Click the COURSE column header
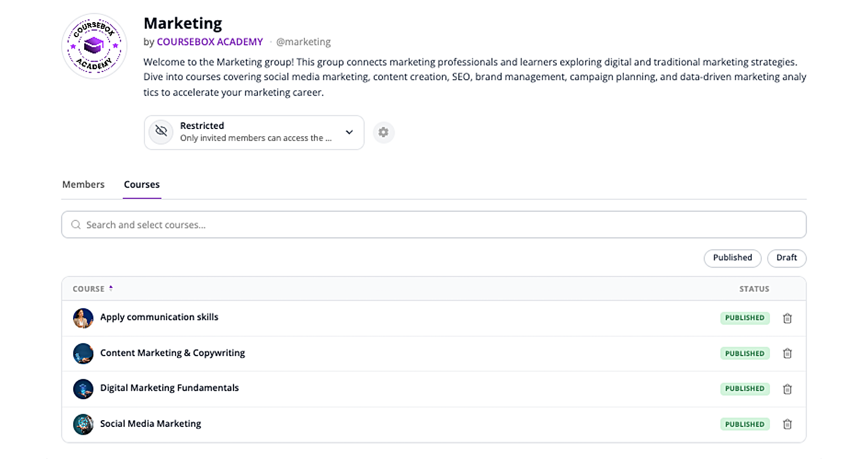 pyautogui.click(x=89, y=289)
